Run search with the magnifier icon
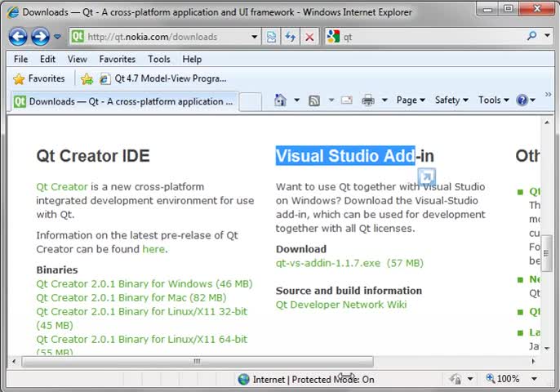Screen dimensions: 560x392 (x=531, y=36)
